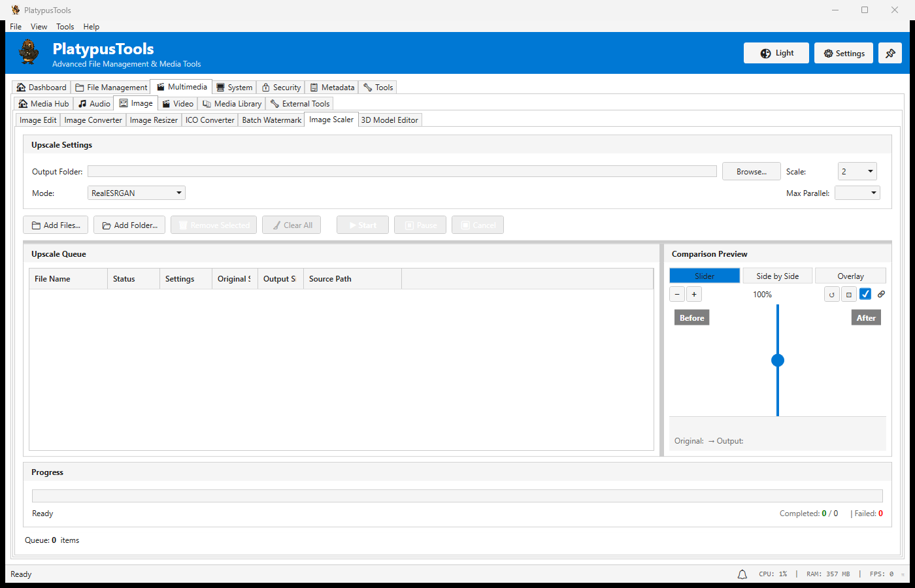
Task: Click the pin icon in the header
Action: click(x=890, y=53)
